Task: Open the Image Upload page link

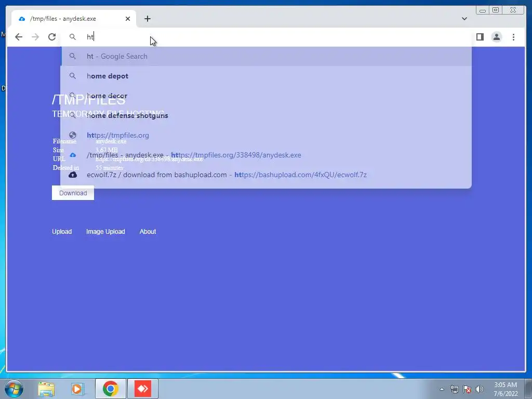Action: (x=105, y=231)
